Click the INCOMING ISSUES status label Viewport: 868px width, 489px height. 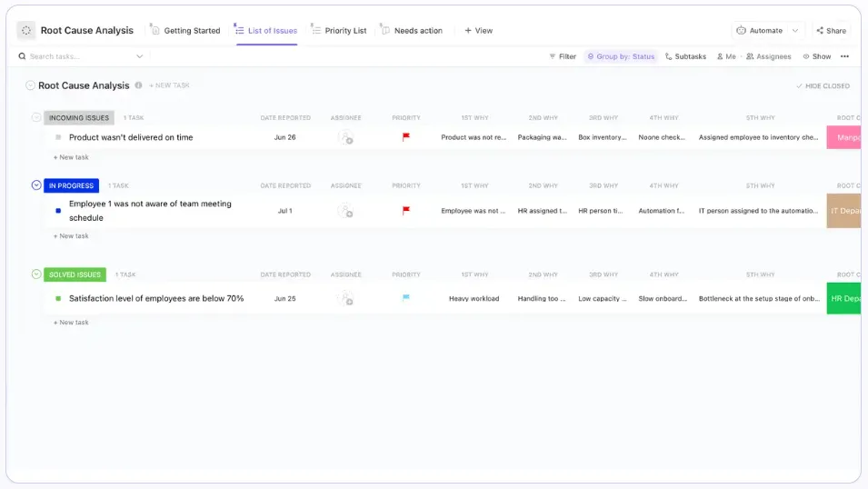pos(78,117)
